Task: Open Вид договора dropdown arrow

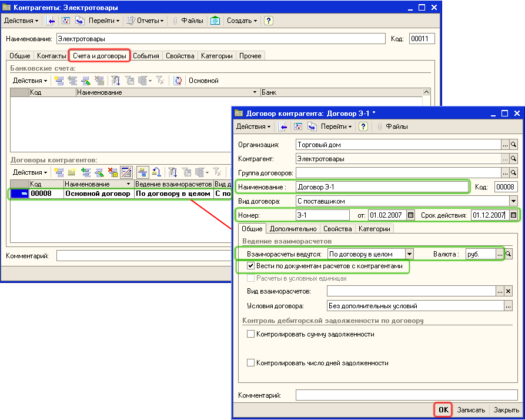Action: pos(514,201)
